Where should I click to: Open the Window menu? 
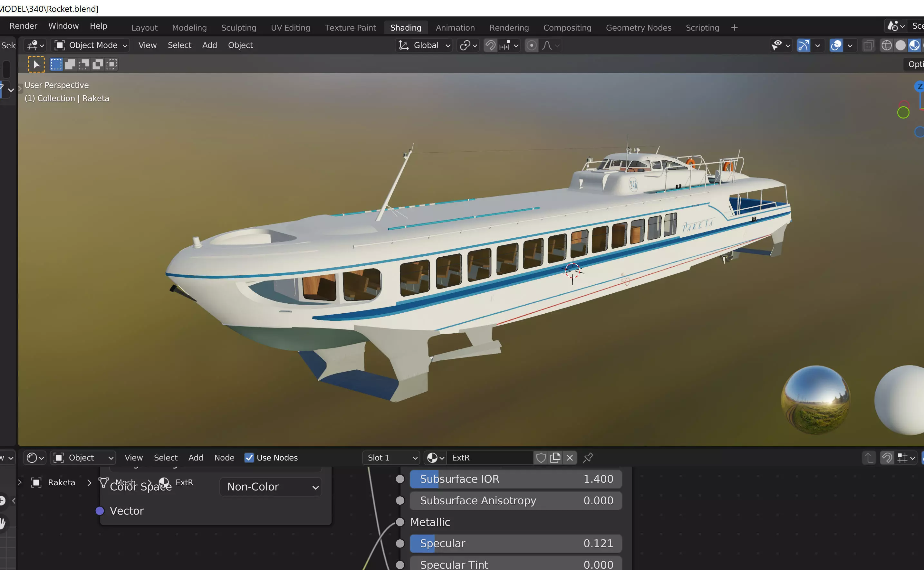(63, 26)
